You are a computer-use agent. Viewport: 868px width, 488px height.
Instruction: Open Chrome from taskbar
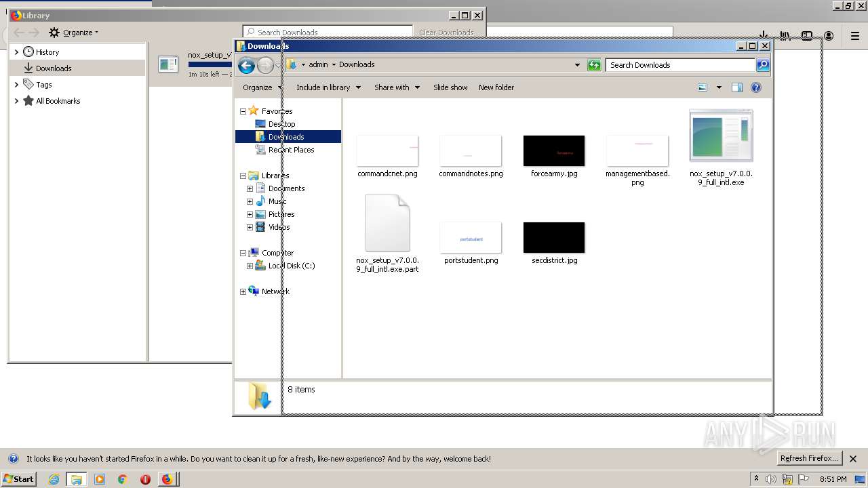[x=123, y=479]
